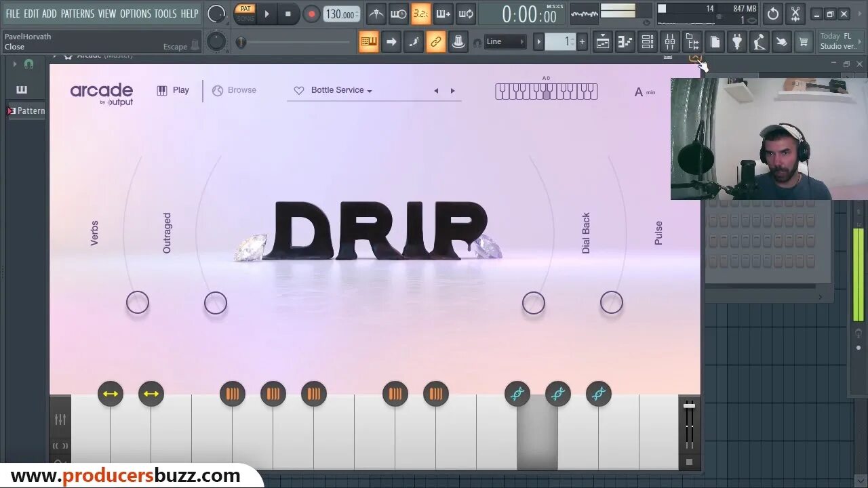The width and height of the screenshot is (868, 488).
Task: Click the scissors one-click recording icon
Action: point(795,14)
